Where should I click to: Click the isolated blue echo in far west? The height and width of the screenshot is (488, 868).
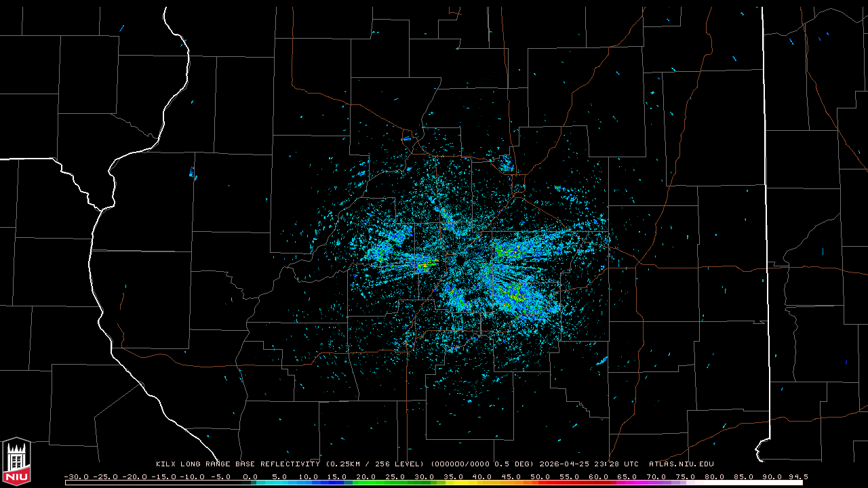point(193,174)
